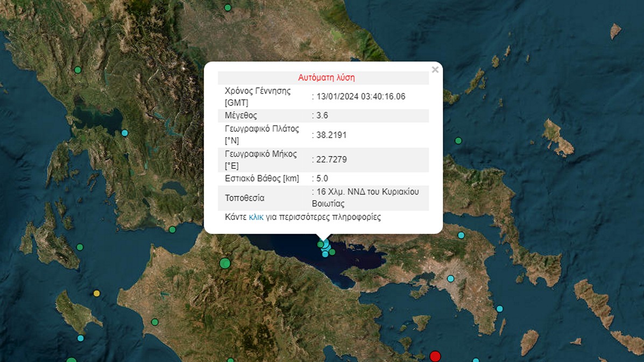Select the green marker just left of popup's bottom corner
The width and height of the screenshot is (644, 362).
[x=172, y=230]
